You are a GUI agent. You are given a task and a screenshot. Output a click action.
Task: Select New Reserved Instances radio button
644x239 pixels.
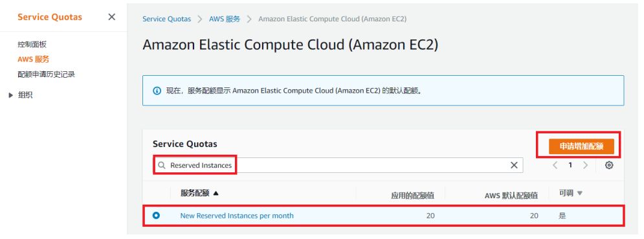pos(156,215)
